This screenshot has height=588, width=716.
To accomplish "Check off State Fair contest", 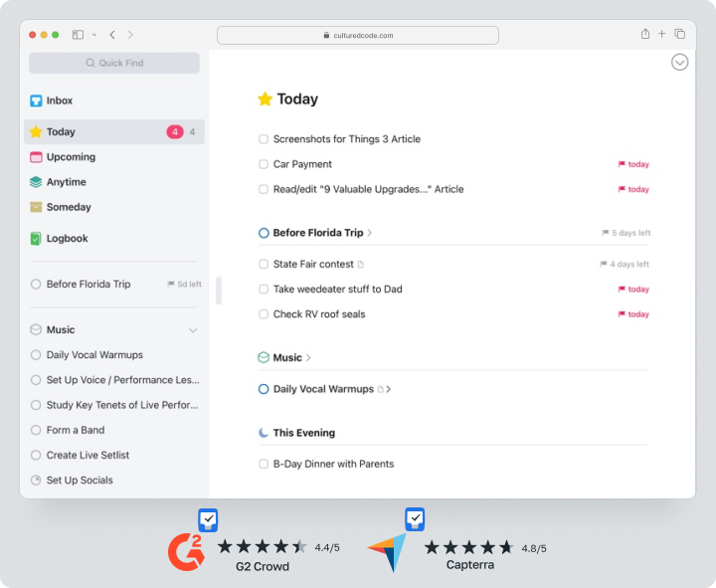I will pyautogui.click(x=264, y=264).
